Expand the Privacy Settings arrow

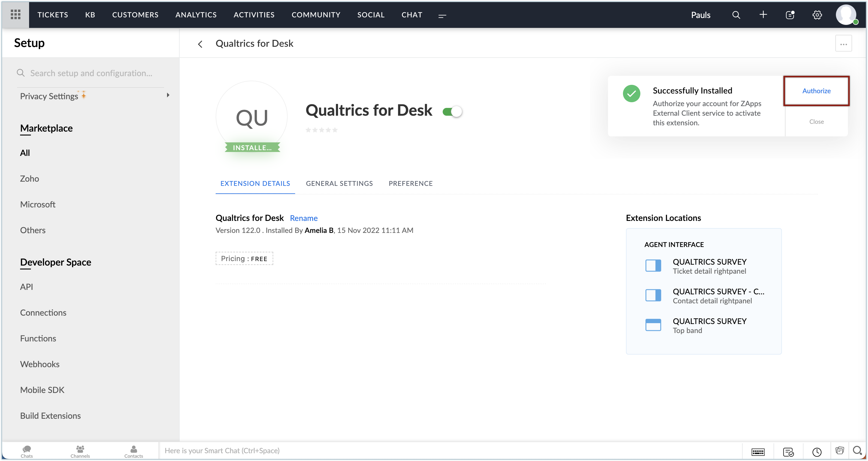coord(168,95)
